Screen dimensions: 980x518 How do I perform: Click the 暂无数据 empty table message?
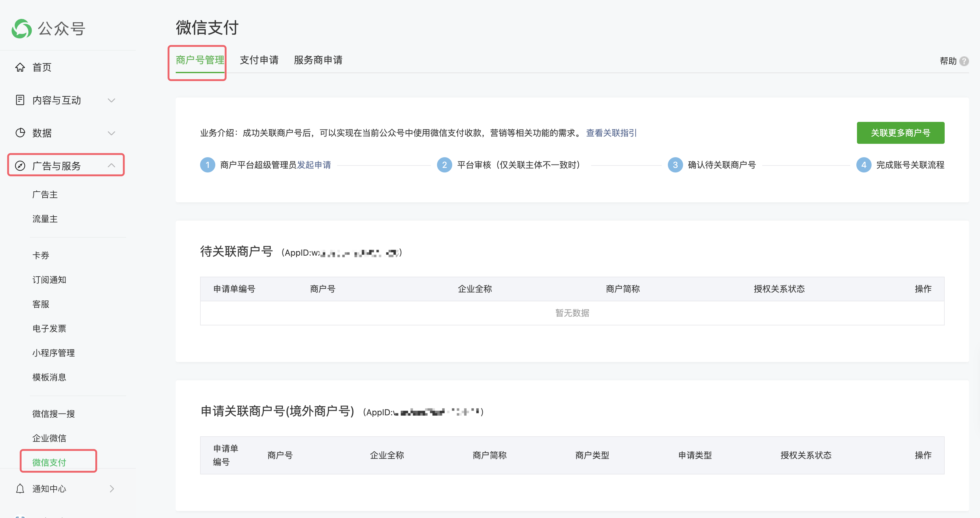pyautogui.click(x=572, y=313)
